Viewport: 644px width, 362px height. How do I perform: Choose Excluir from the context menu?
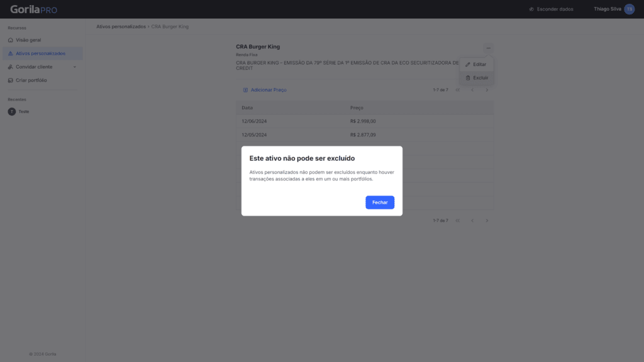477,77
